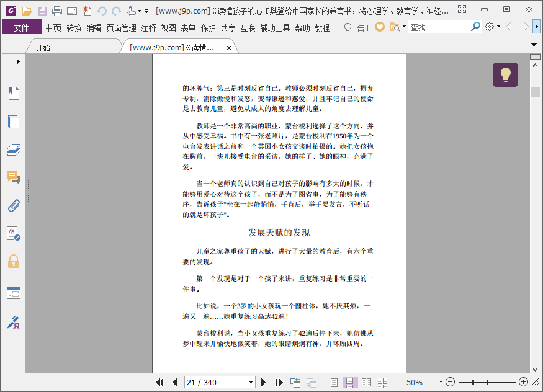
Task: Open the Attachments paperclip panel
Action: coord(14,206)
